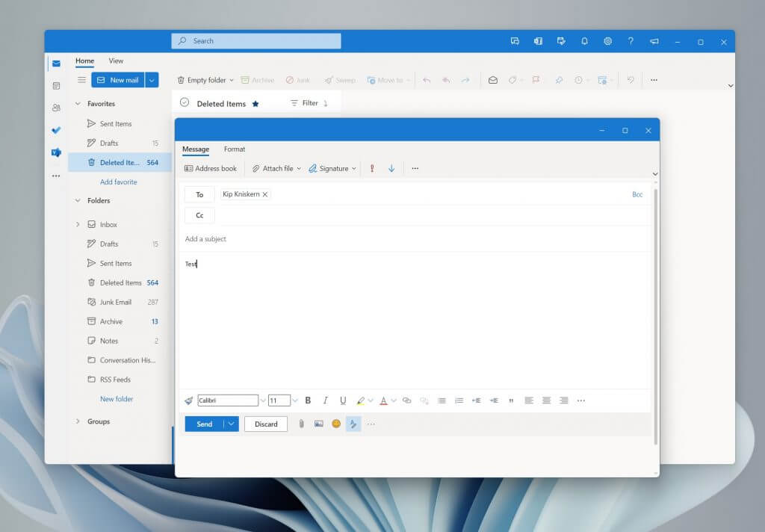Collapse the Favorites section
Image resolution: width=765 pixels, height=532 pixels.
point(78,103)
